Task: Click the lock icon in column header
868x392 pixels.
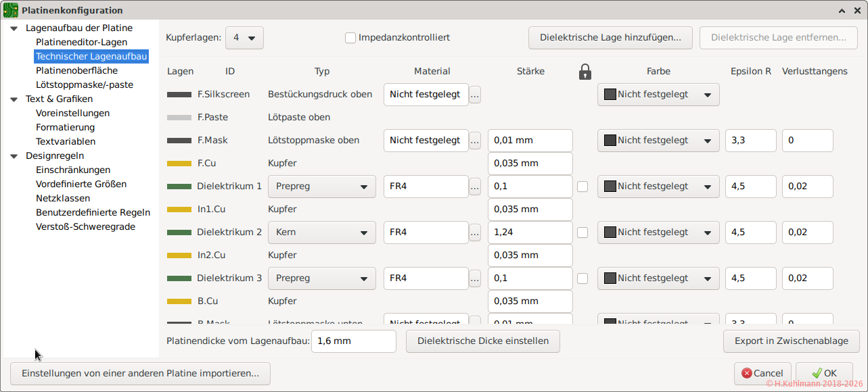Action: coord(585,72)
